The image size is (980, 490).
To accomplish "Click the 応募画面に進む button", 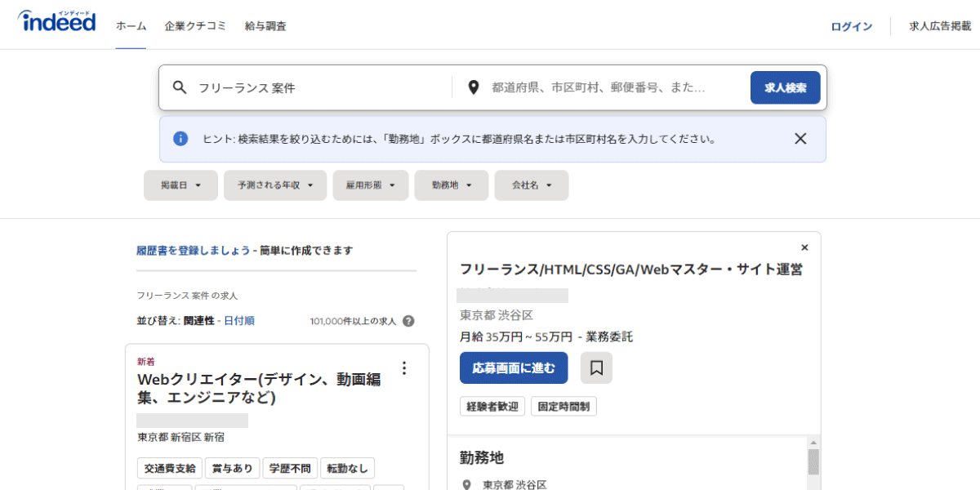I will (x=514, y=367).
